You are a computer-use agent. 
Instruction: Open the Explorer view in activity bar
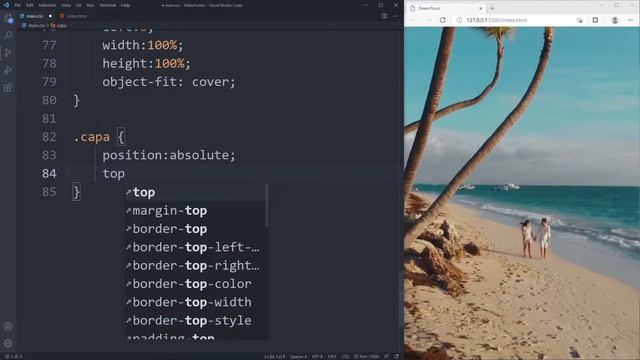click(x=8, y=18)
